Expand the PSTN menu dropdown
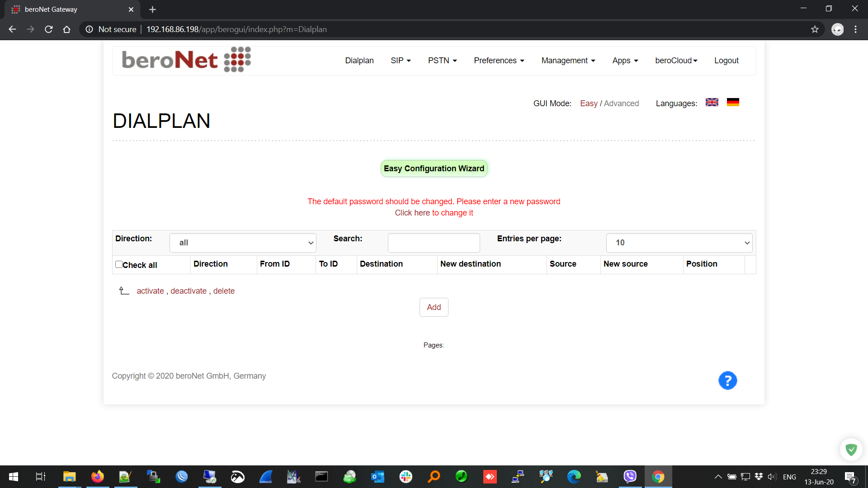This screenshot has height=488, width=868. [x=442, y=61]
